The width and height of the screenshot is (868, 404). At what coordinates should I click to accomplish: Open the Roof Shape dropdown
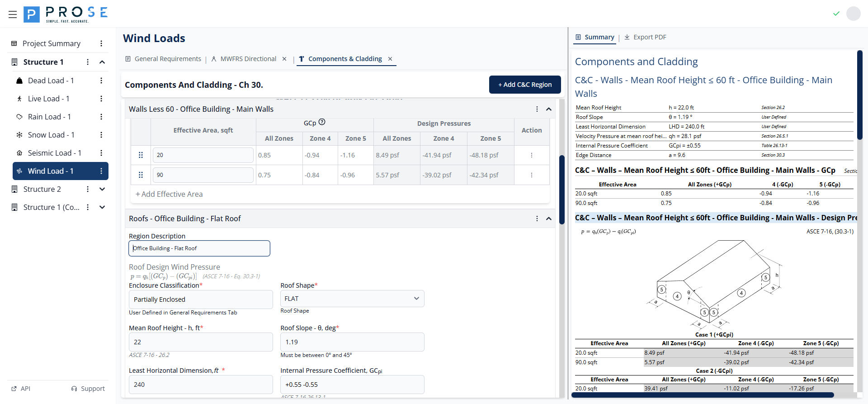(352, 299)
